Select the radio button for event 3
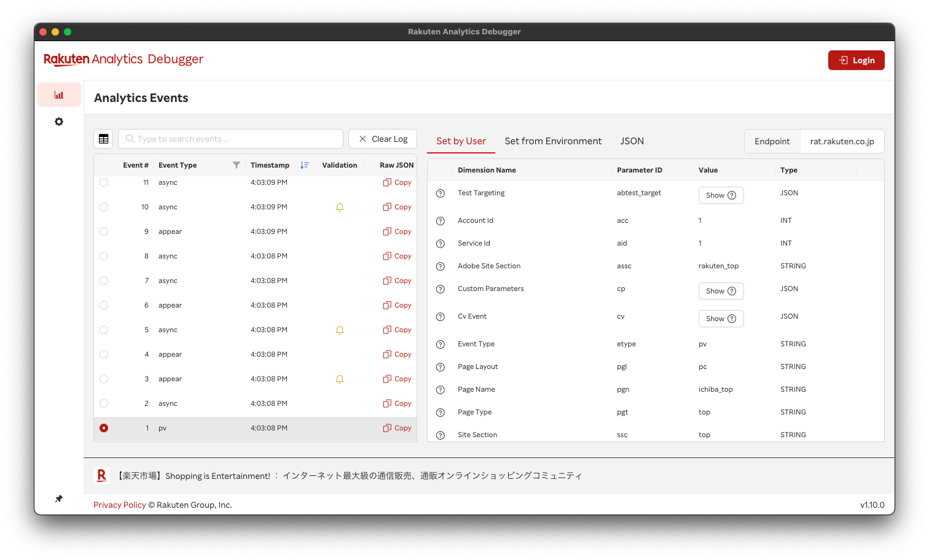Screen dimensions: 929x560 (104, 379)
